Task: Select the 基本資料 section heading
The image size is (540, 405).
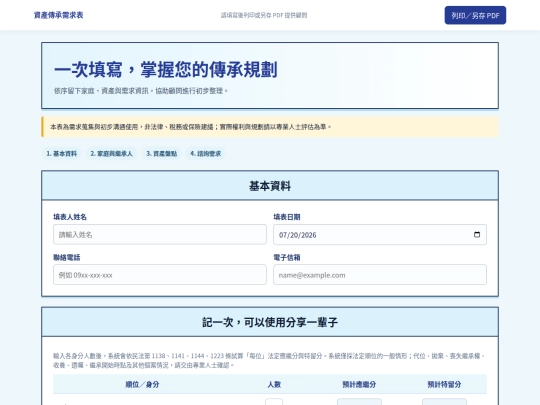Action: click(x=270, y=186)
